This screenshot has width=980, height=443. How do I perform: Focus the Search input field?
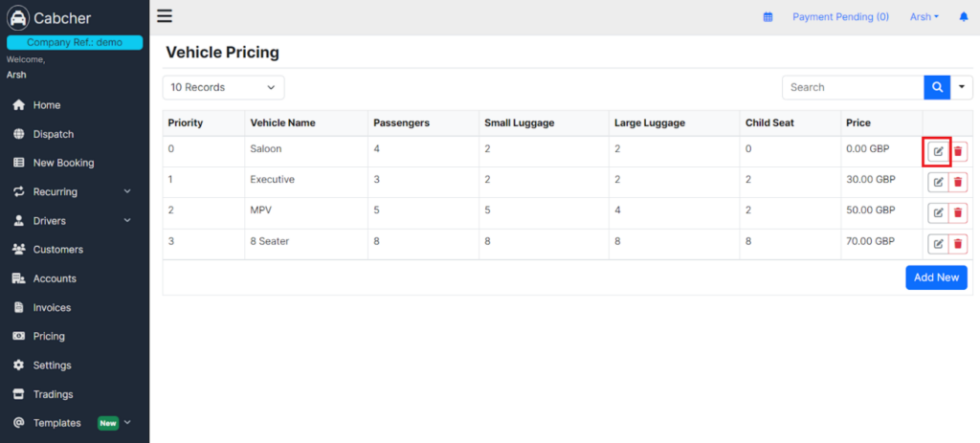[853, 87]
